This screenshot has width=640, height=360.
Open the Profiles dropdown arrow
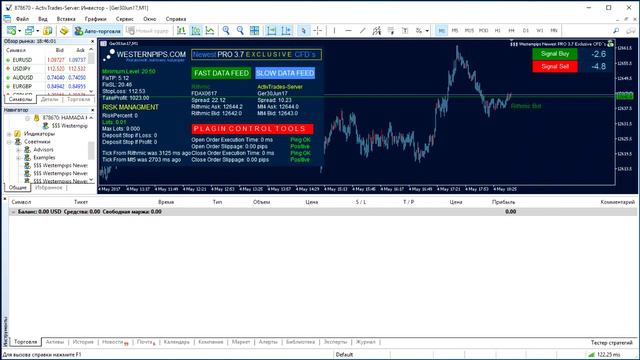37,31
